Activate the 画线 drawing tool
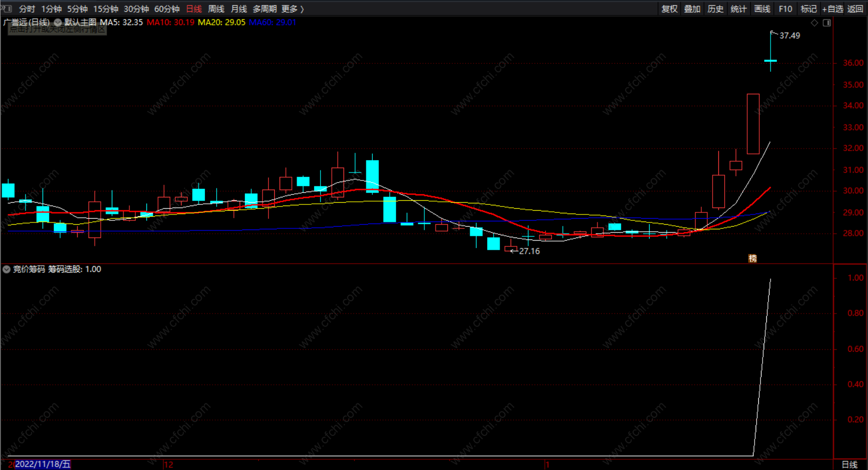This screenshot has width=868, height=470. point(762,9)
